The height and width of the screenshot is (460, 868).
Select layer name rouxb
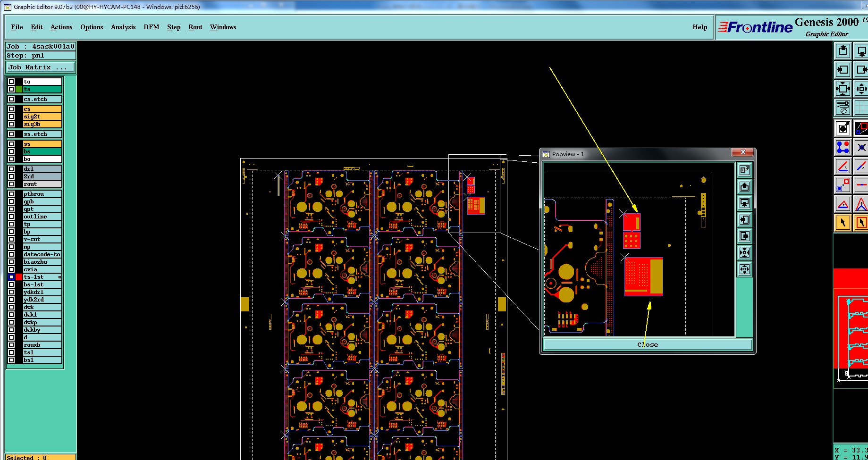pos(42,345)
